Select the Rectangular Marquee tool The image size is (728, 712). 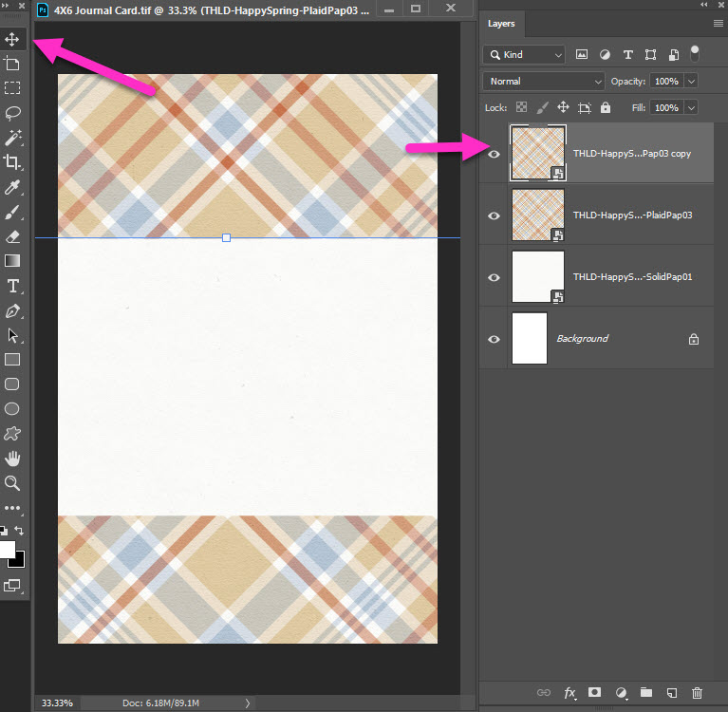[12, 87]
